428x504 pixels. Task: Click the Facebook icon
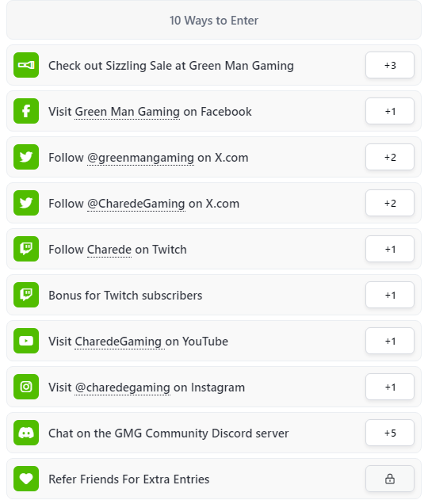[x=26, y=111]
